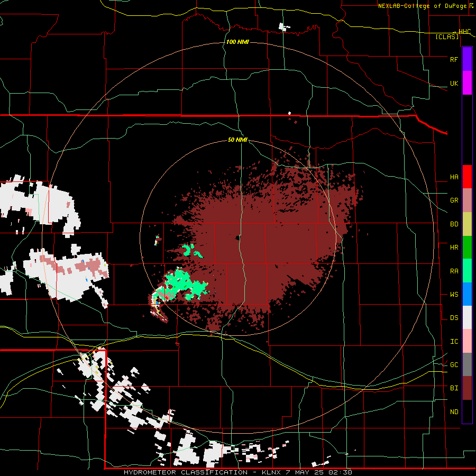476x476 pixels.
Task: Click the IC light pink legend swatch
Action: click(467, 341)
